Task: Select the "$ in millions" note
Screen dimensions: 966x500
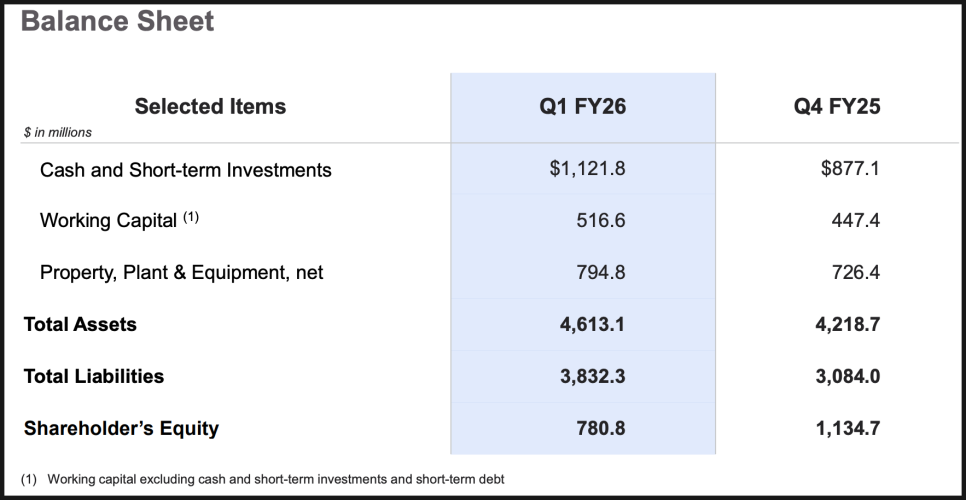Action: [x=58, y=133]
